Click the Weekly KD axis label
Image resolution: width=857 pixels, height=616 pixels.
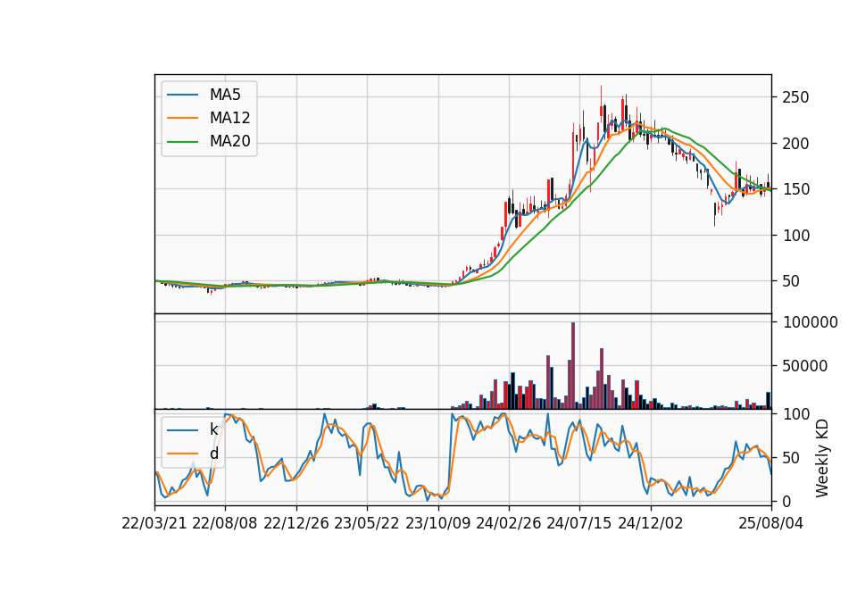(x=822, y=458)
